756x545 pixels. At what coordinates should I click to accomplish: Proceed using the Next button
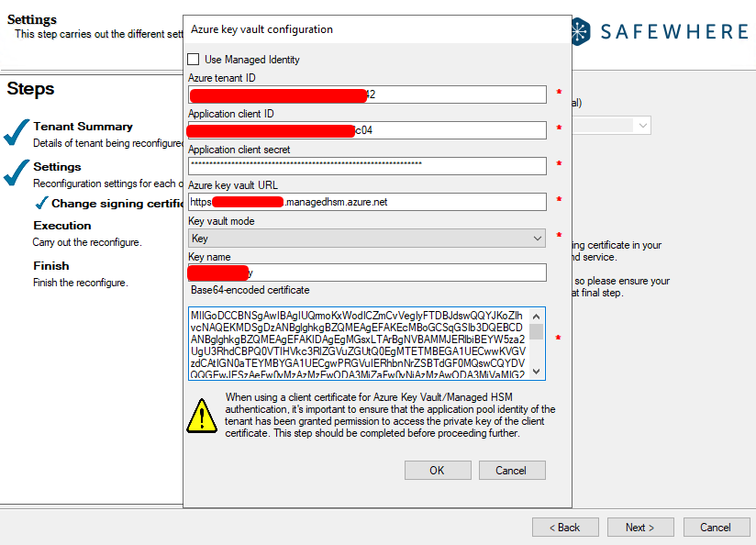coord(639,528)
